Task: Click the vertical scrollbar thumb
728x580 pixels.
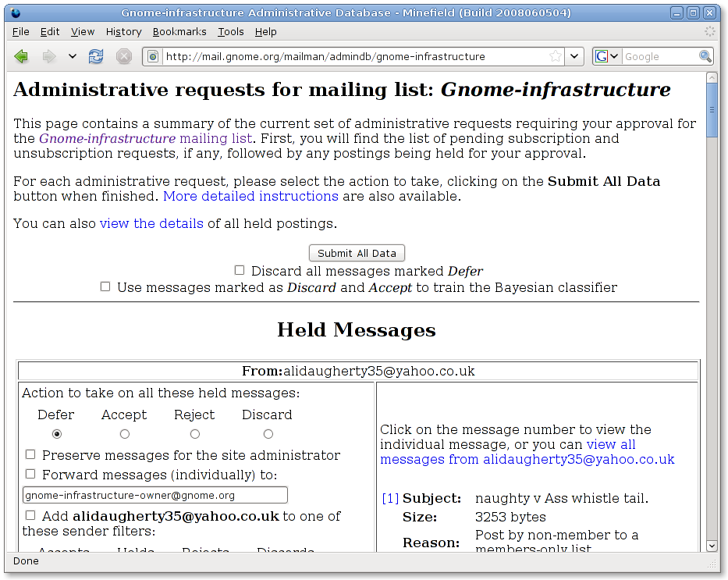Action: coord(712,110)
